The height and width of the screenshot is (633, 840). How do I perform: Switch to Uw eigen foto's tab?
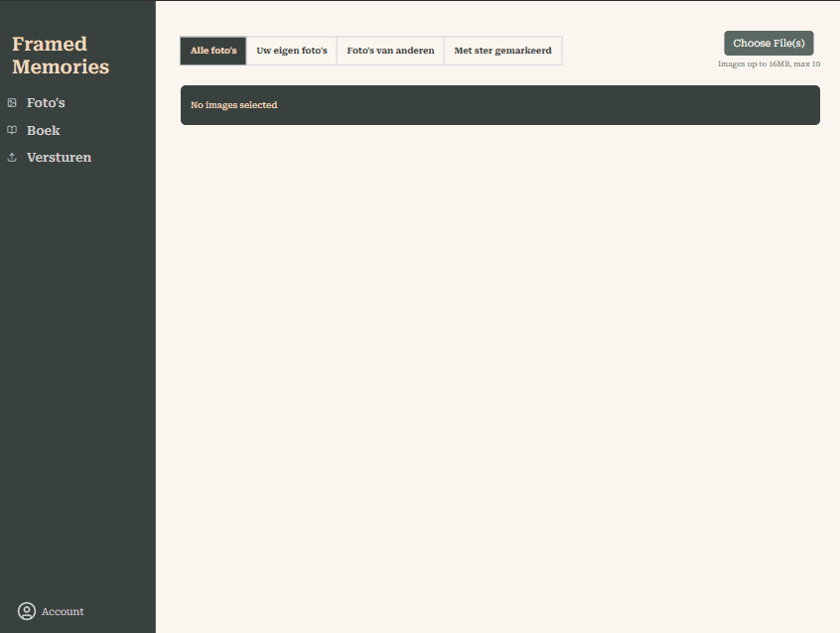(292, 51)
